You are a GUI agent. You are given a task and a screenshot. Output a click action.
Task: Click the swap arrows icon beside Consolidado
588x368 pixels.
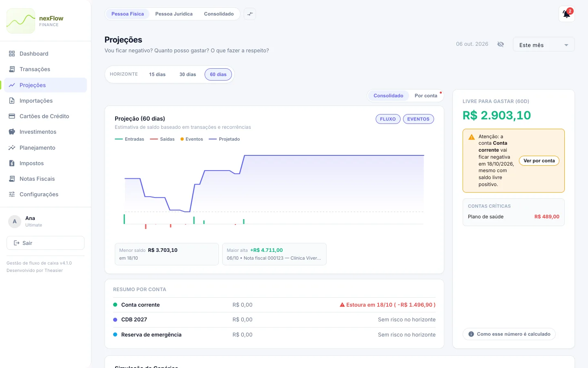(250, 14)
